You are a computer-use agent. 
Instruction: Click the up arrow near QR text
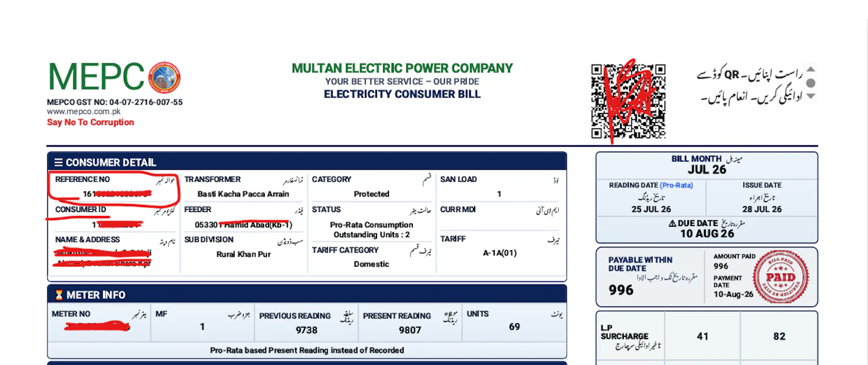coord(810,69)
